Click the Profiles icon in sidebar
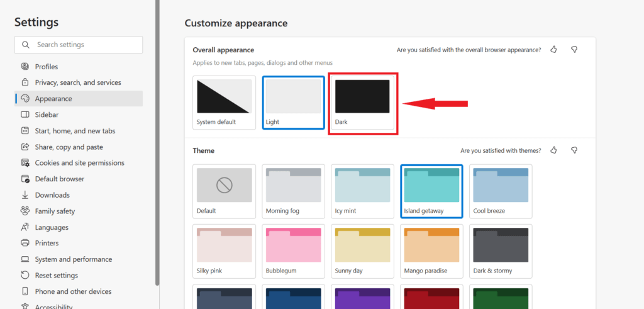The width and height of the screenshot is (644, 309). click(x=25, y=67)
